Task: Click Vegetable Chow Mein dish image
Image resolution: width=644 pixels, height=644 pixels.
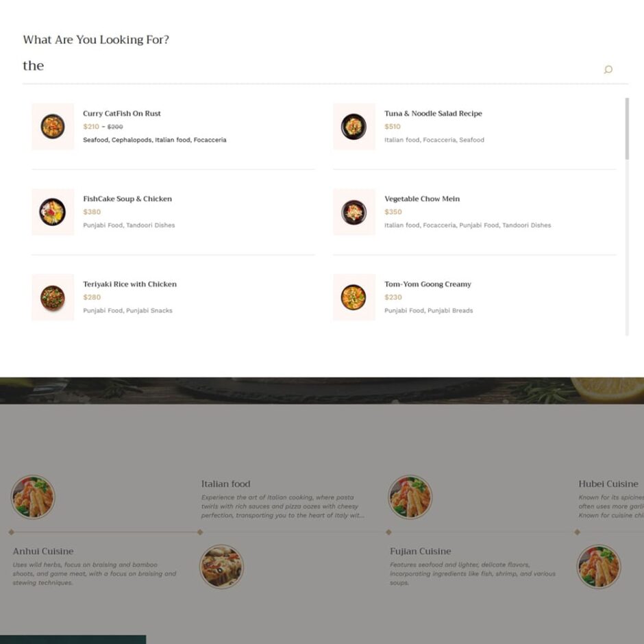Action: pyautogui.click(x=354, y=212)
